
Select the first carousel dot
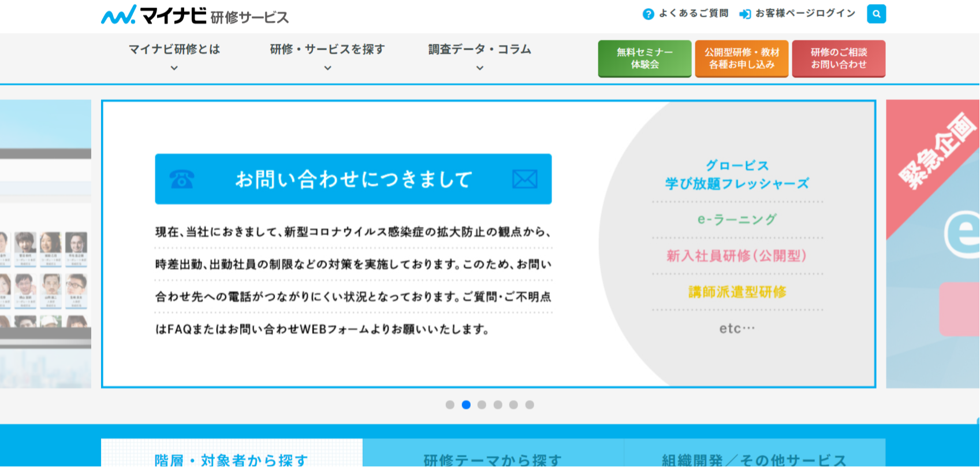click(x=450, y=405)
